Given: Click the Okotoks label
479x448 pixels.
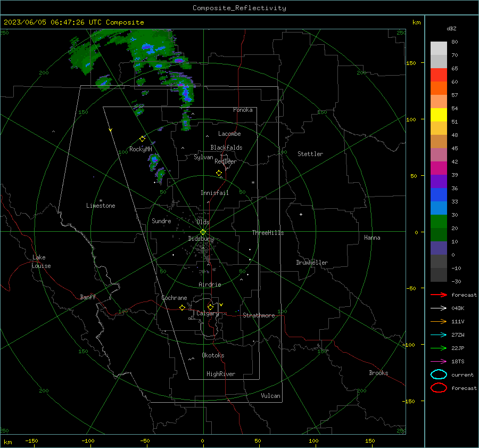Looking at the screenshot, I should click(x=213, y=355).
